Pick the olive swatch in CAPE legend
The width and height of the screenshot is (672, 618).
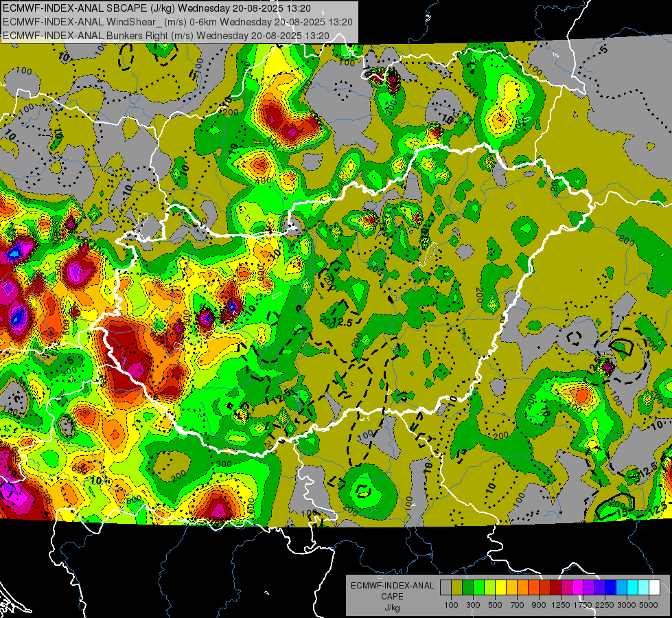(457, 588)
